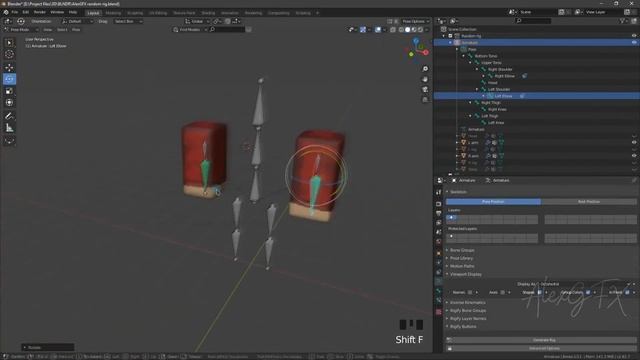The image size is (640, 360).
Task: Open the Render menu
Action: 40,12
